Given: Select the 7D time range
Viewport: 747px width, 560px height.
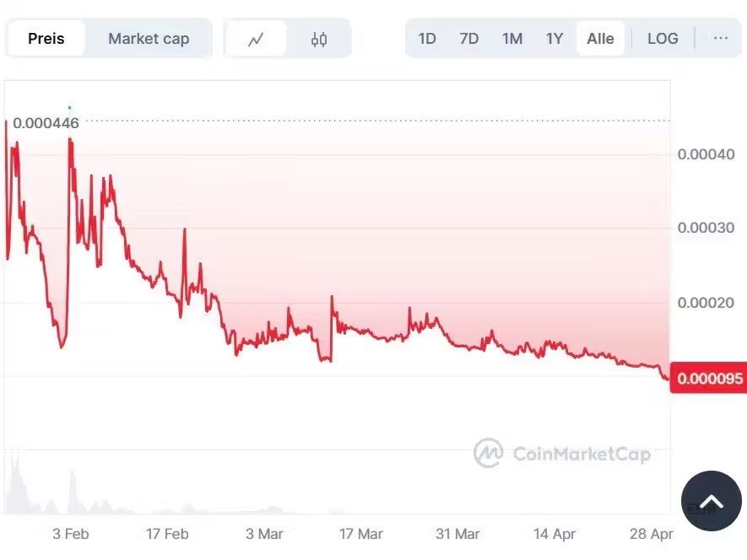Looking at the screenshot, I should [x=469, y=38].
